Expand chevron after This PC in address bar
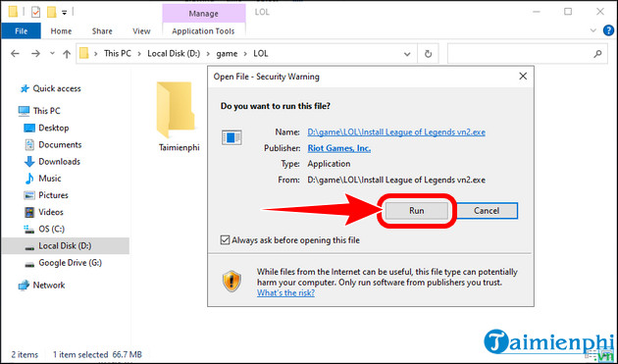Image resolution: width=618 pixels, height=364 pixels. pyautogui.click(x=139, y=54)
